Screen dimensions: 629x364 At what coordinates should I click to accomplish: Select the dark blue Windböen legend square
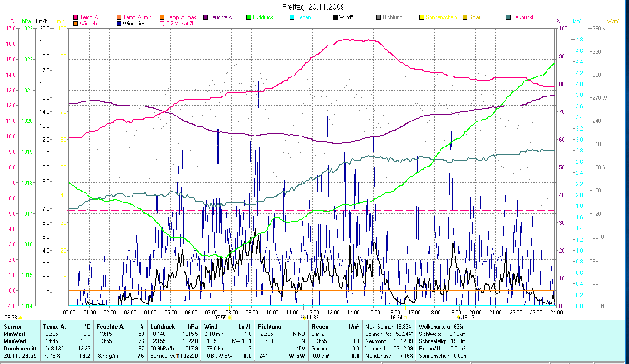coord(119,24)
